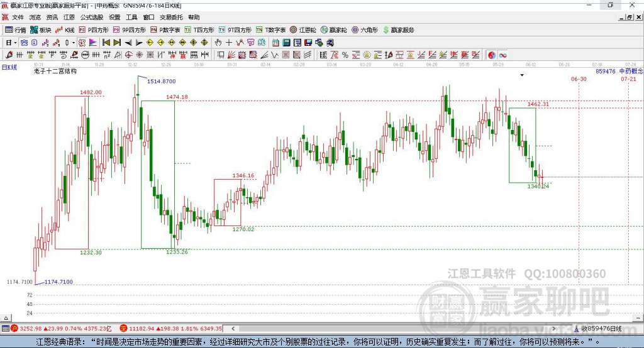Image resolution: width=644 pixels, height=348 pixels.
Task: Open the calculator icon in toolbar
Action: 286,43
